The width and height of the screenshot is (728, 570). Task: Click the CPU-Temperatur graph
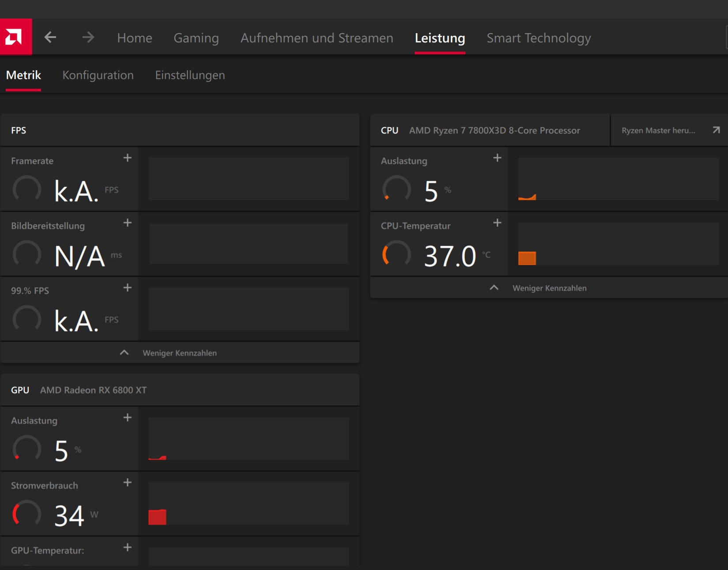(x=619, y=244)
